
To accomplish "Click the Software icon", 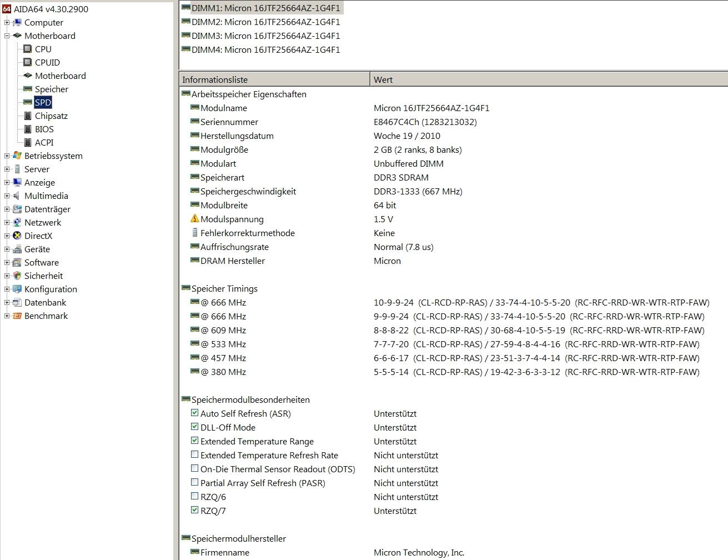I will tap(17, 262).
